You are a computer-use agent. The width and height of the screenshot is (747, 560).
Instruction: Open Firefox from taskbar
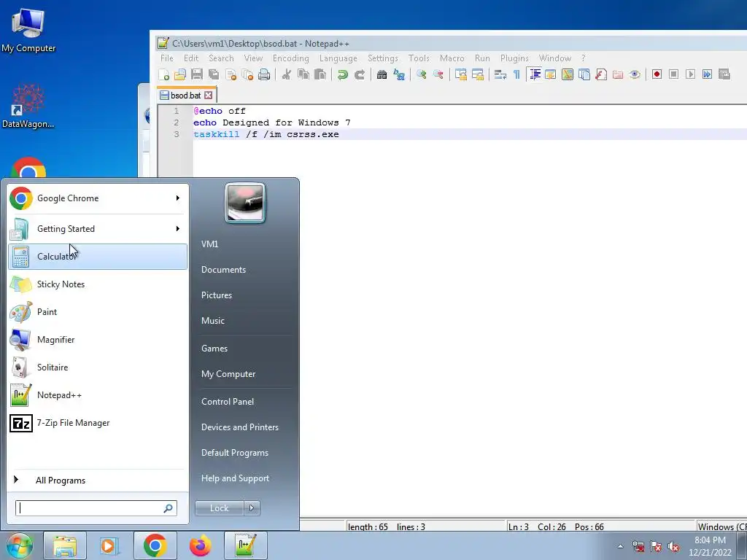click(x=200, y=545)
